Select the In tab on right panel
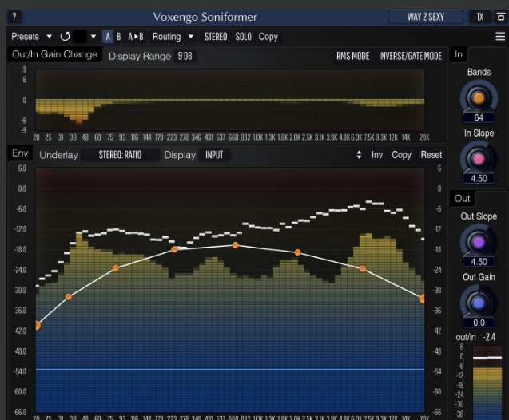509x420 pixels. click(x=459, y=54)
